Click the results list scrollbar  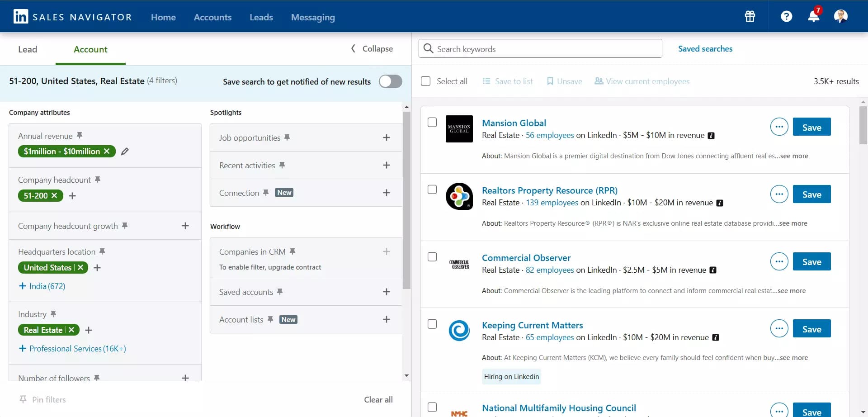click(x=863, y=125)
